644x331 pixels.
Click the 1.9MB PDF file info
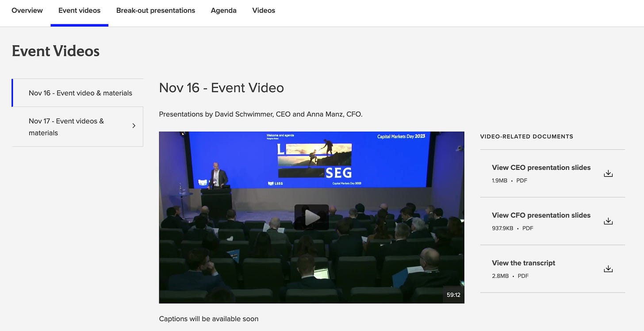(510, 181)
